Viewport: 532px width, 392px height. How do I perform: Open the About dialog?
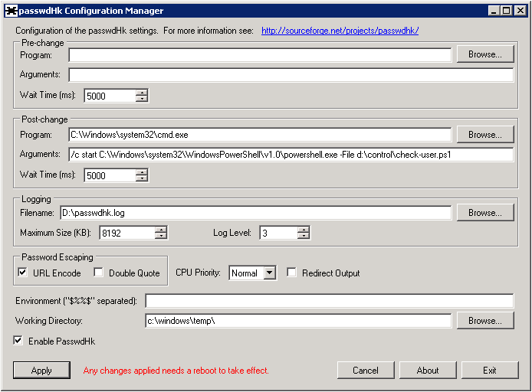click(x=428, y=371)
